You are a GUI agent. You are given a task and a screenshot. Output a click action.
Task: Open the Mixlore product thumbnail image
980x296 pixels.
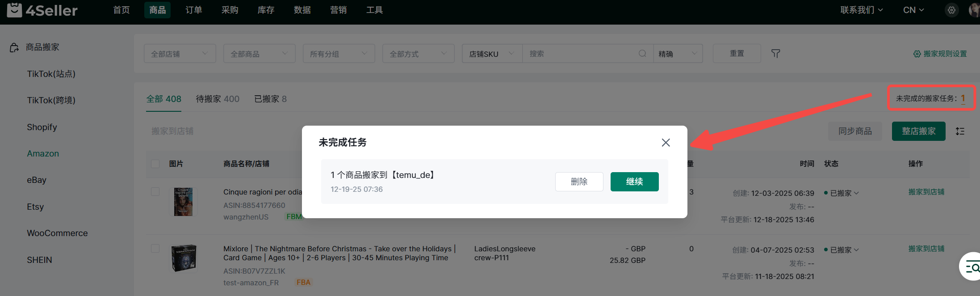(184, 258)
